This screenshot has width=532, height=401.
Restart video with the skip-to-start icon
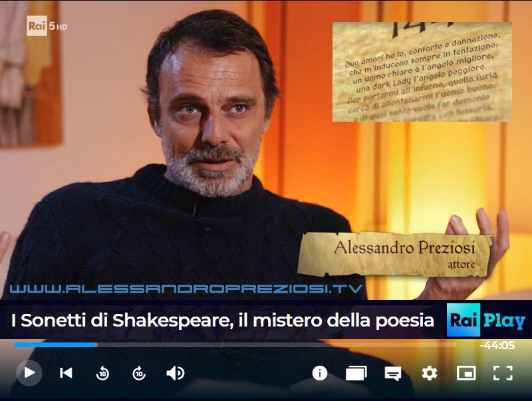click(x=66, y=373)
